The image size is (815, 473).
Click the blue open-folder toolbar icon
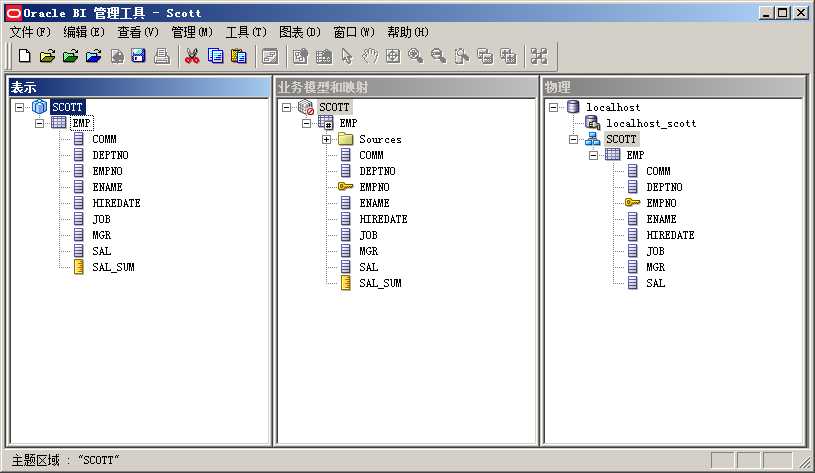tap(94, 56)
